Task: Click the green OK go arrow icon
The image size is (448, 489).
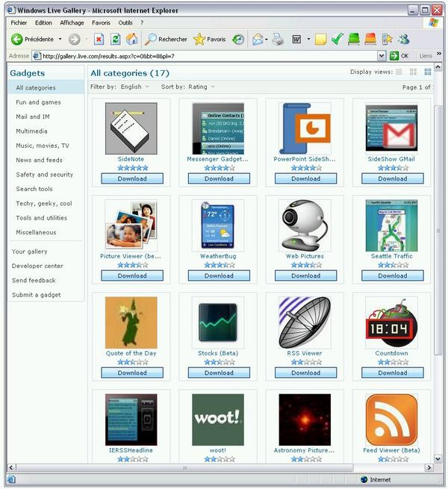Action: click(394, 56)
